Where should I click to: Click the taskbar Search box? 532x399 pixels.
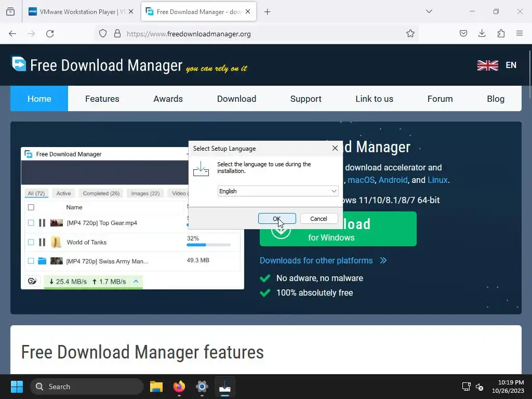coord(87,387)
